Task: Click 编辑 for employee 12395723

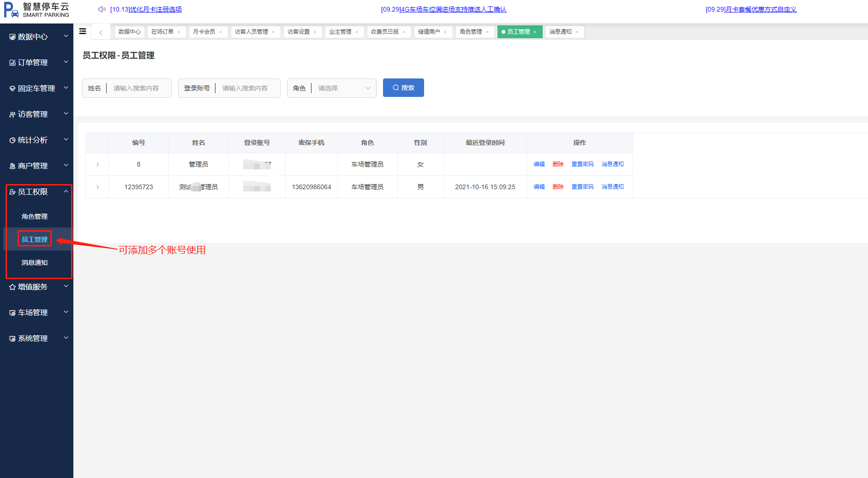Action: coord(539,187)
